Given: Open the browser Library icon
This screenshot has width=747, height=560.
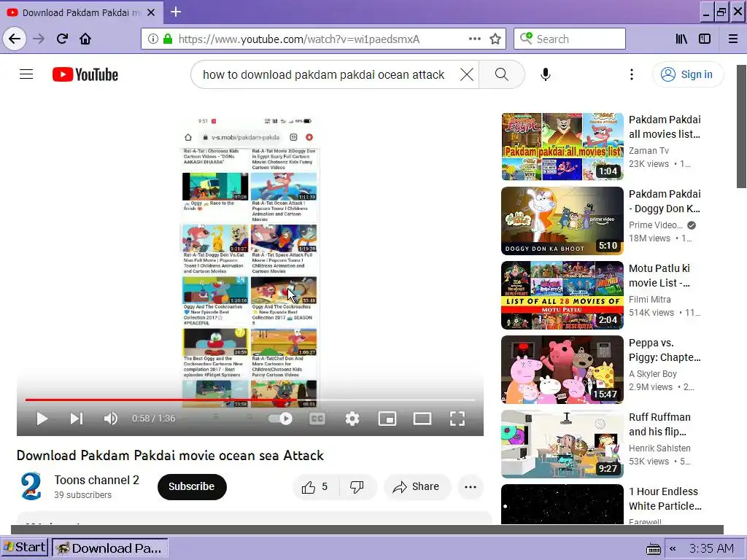Looking at the screenshot, I should (x=681, y=39).
